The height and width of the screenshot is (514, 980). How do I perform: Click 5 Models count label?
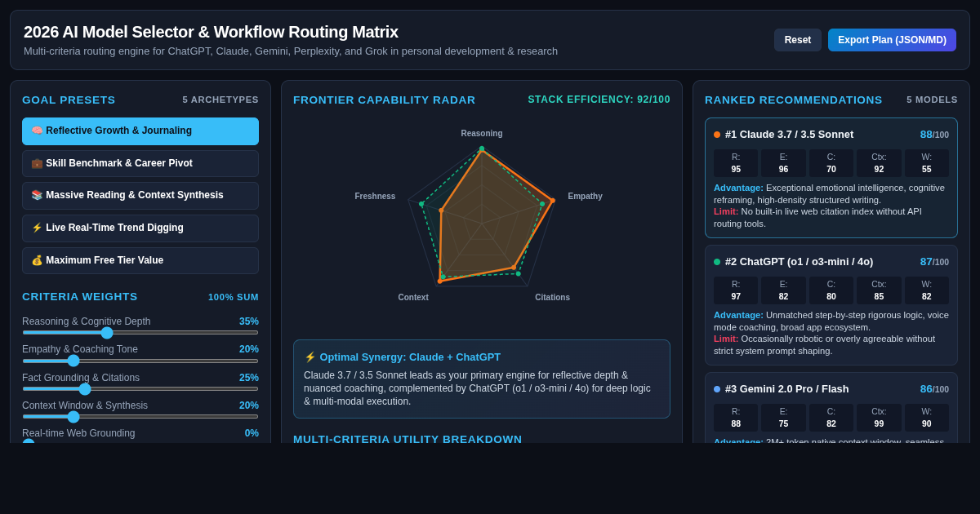(x=932, y=100)
